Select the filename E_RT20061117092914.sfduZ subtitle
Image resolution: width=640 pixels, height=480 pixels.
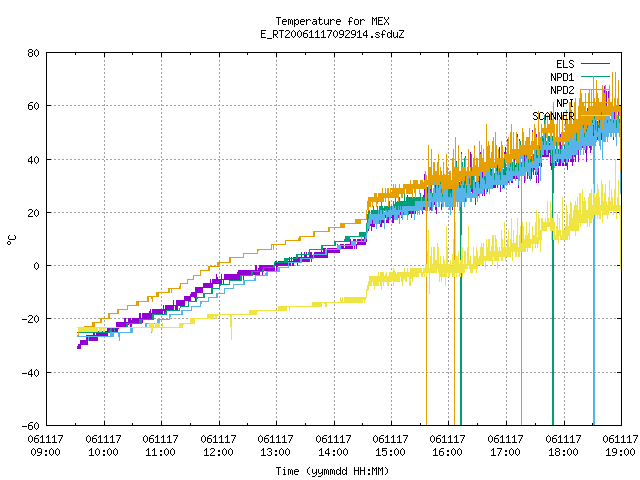coord(332,34)
